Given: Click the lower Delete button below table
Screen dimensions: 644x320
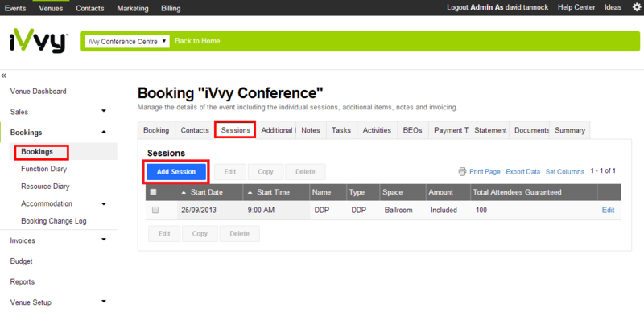Looking at the screenshot, I should [239, 233].
